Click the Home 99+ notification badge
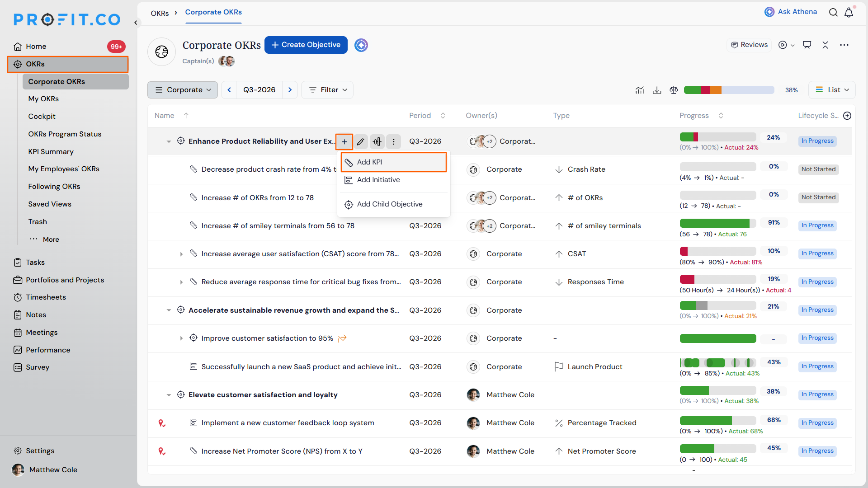Screen dimensions: 868x488 (x=116, y=47)
